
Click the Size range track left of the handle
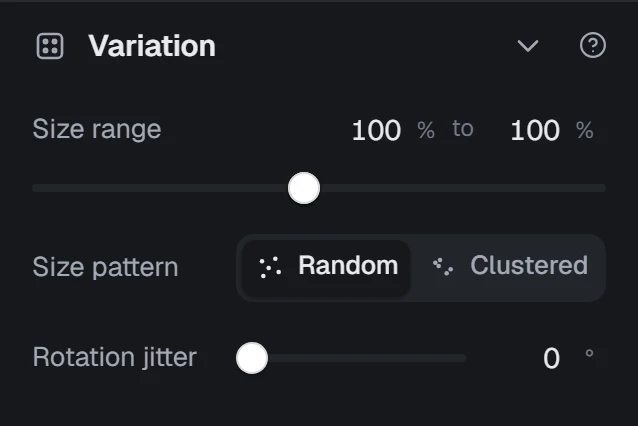point(160,188)
